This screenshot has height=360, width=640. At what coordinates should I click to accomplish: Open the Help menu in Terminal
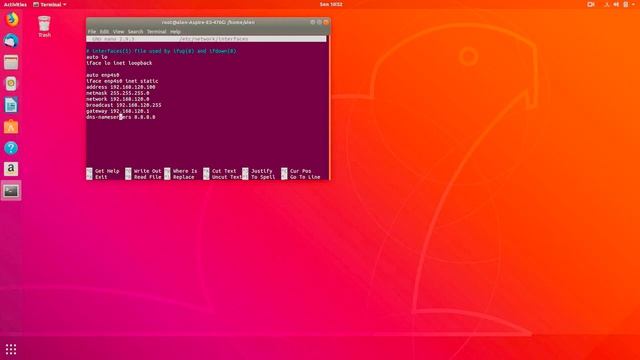[176, 31]
